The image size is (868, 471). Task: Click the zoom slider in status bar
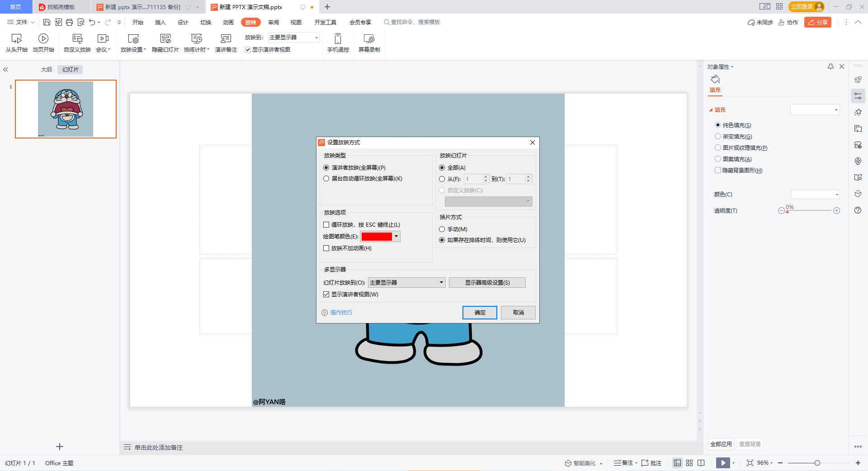817,463
